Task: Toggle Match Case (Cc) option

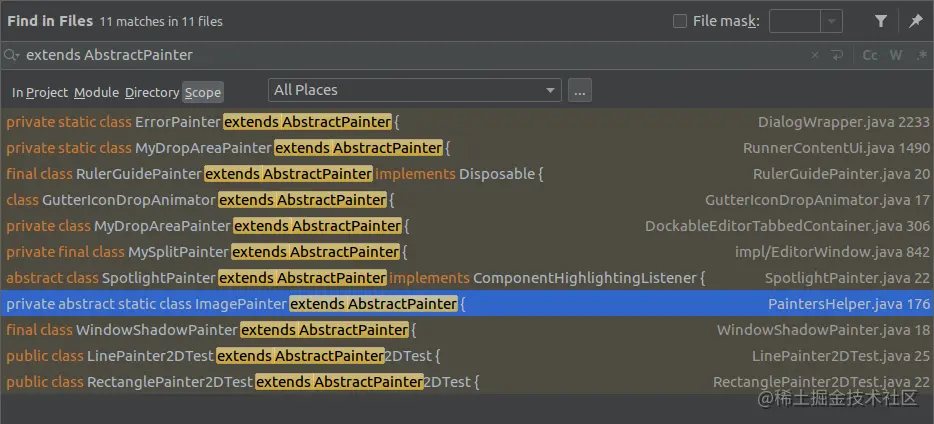Action: click(870, 55)
